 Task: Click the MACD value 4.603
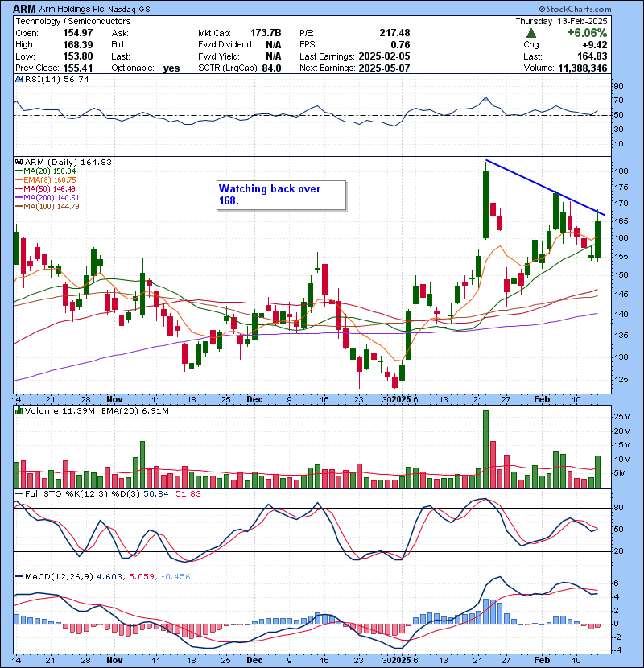tap(109, 577)
